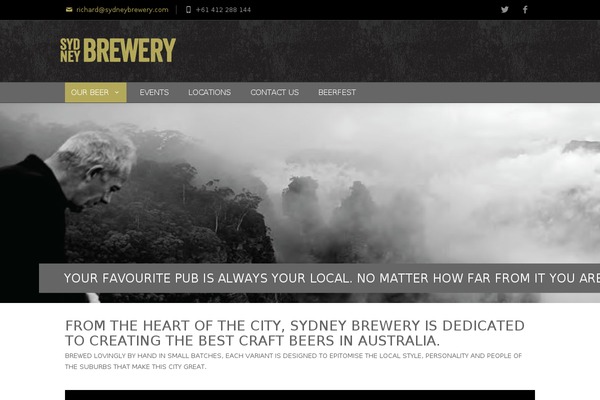Open the Locations menu item
The image size is (600, 400).
pos(209,92)
